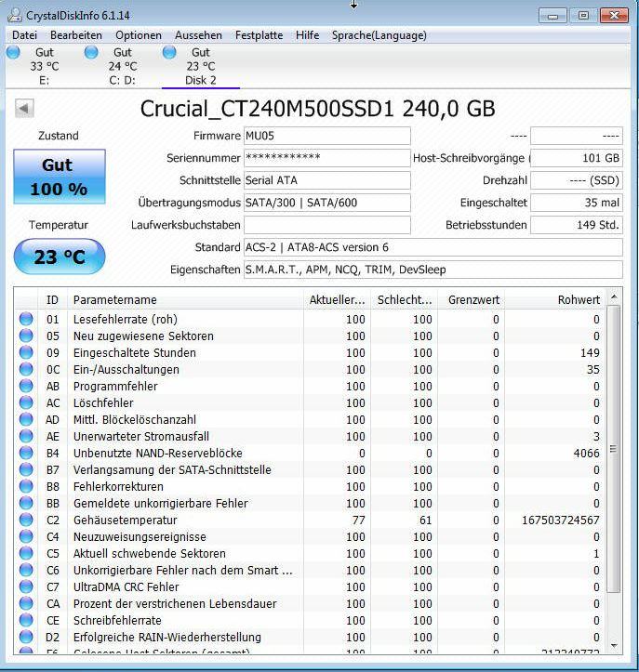The height and width of the screenshot is (672, 639).
Task: Open the Datei menu
Action: tap(24, 35)
